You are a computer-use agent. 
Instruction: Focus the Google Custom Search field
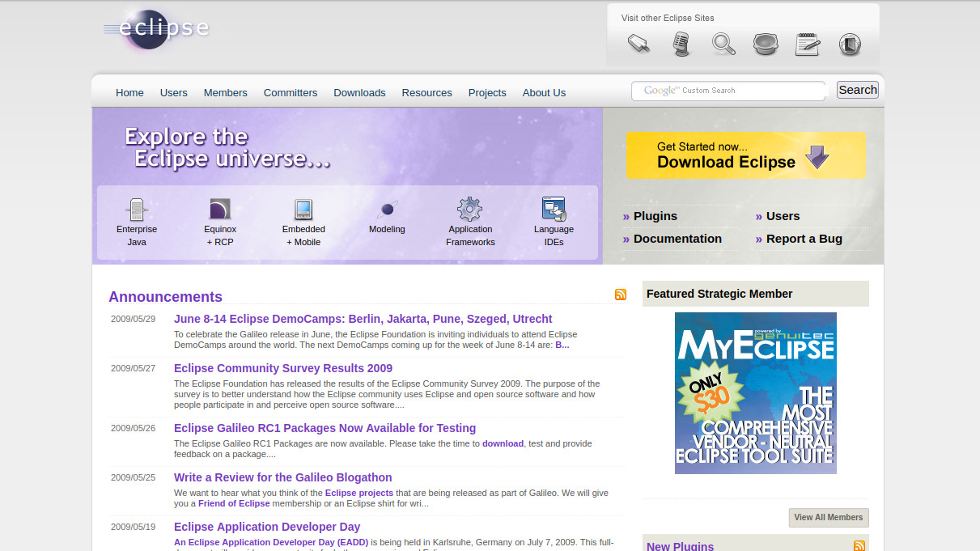(x=728, y=91)
